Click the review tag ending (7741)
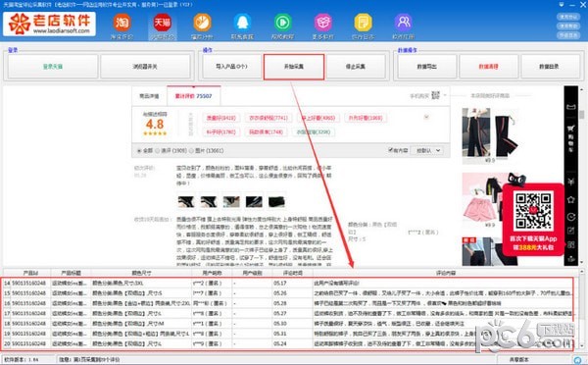This screenshot has width=588, height=365. [269, 118]
